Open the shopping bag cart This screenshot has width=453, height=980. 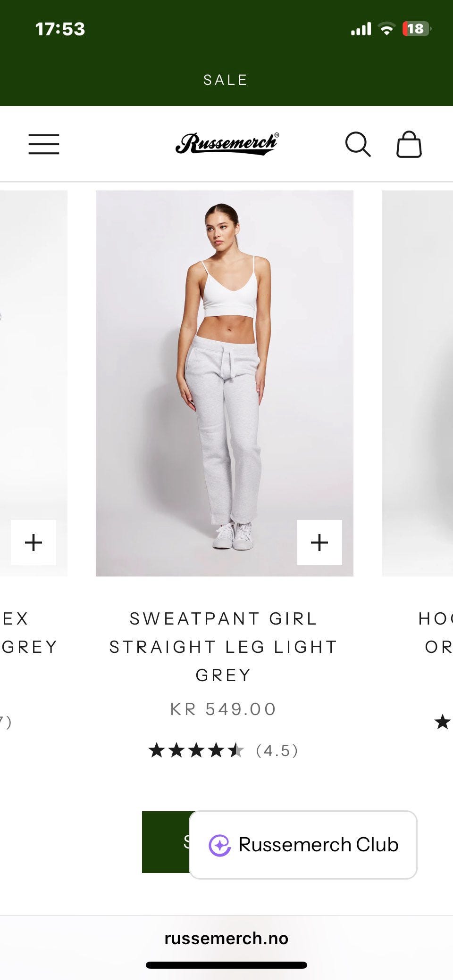[x=409, y=144]
